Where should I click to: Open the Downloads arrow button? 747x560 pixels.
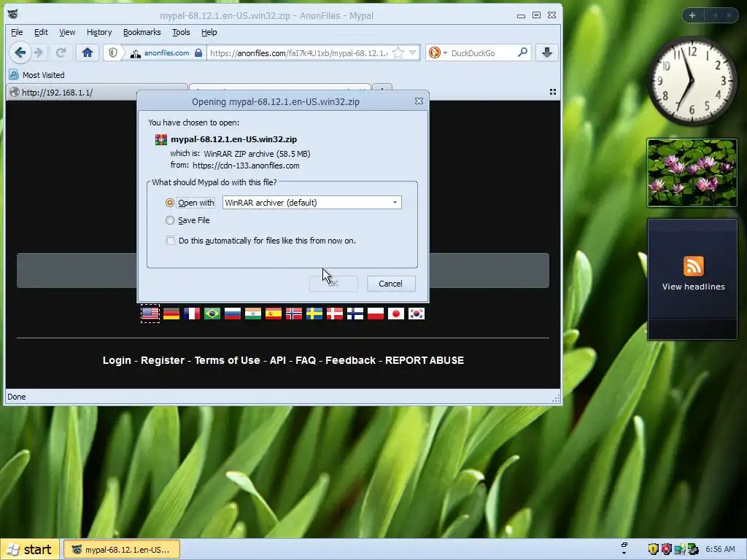(x=547, y=52)
